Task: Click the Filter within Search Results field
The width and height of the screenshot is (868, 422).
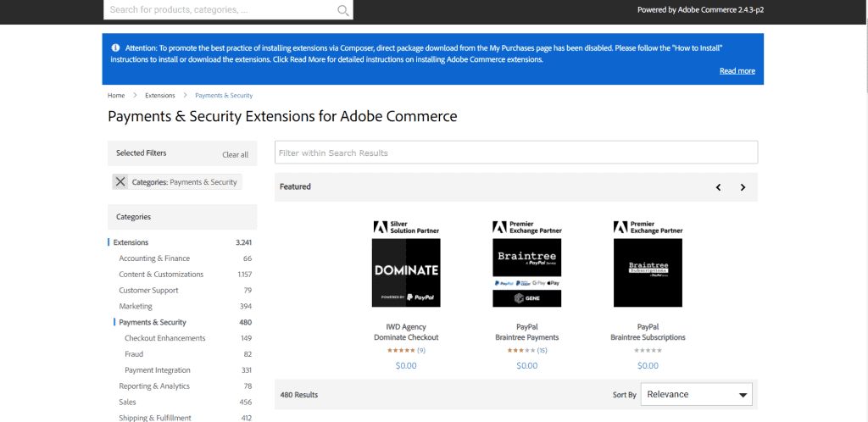Action: [516, 153]
